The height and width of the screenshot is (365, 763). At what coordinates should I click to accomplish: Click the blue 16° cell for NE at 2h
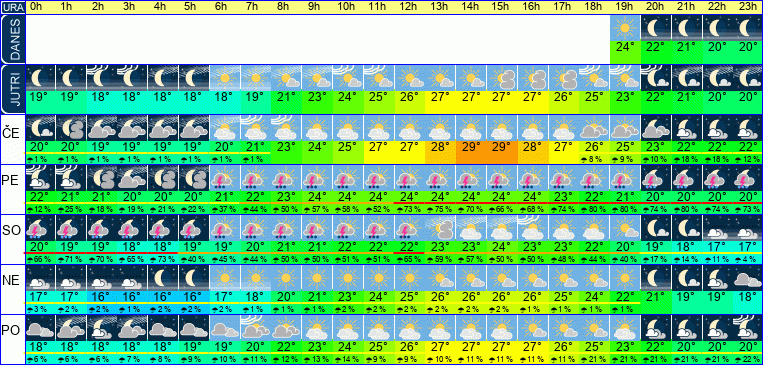(102, 296)
